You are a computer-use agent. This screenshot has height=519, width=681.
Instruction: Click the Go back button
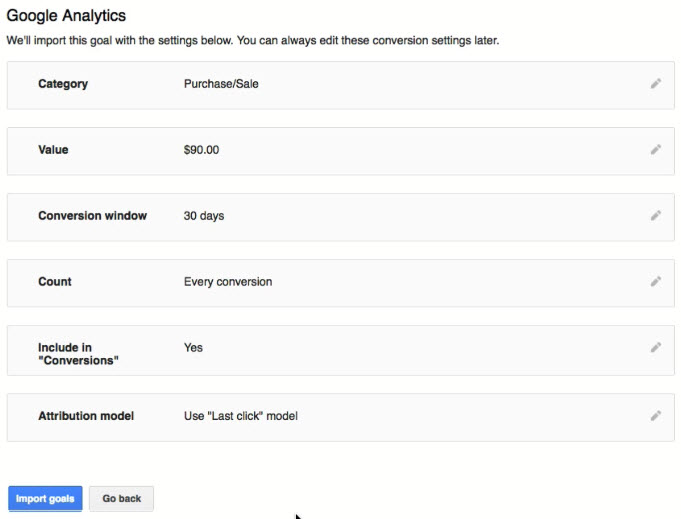(x=121, y=499)
